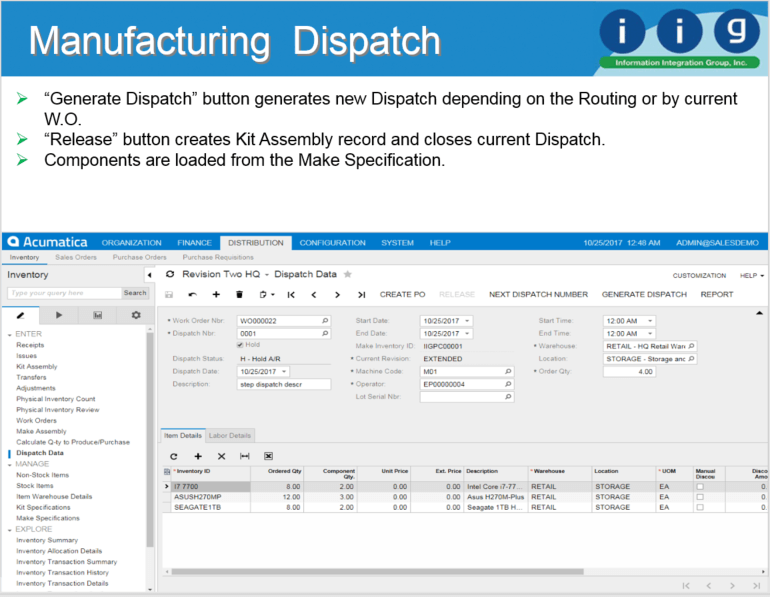Click the Order Qty field
The width and height of the screenshot is (770, 597).
click(630, 372)
